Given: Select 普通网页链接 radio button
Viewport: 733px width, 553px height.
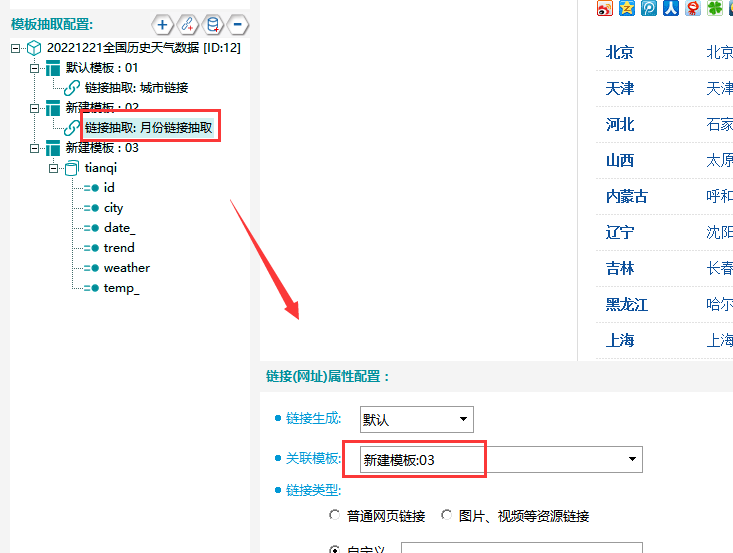Looking at the screenshot, I should pyautogui.click(x=334, y=516).
